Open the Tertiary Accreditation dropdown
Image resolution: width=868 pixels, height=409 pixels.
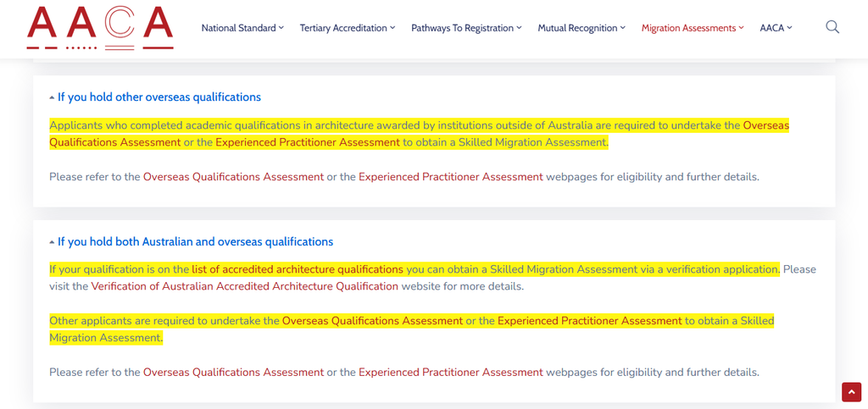[348, 28]
